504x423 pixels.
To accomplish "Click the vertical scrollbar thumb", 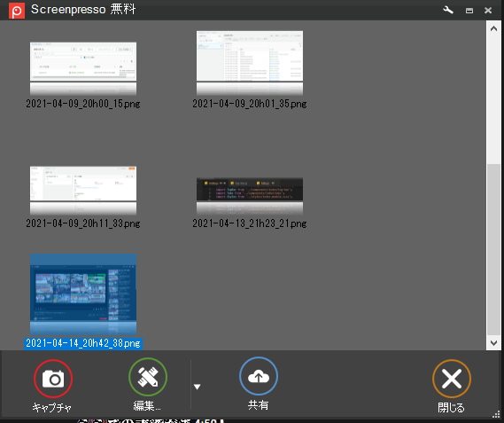I will (493, 249).
